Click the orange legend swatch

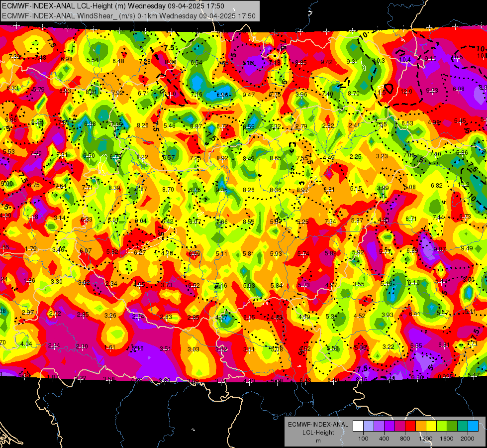(421, 426)
